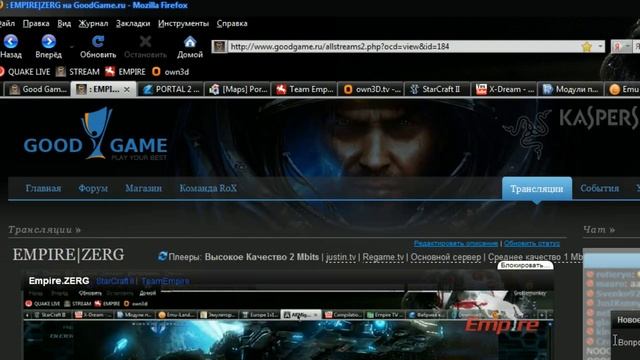Switch to the StarCraft II tab

point(438,89)
